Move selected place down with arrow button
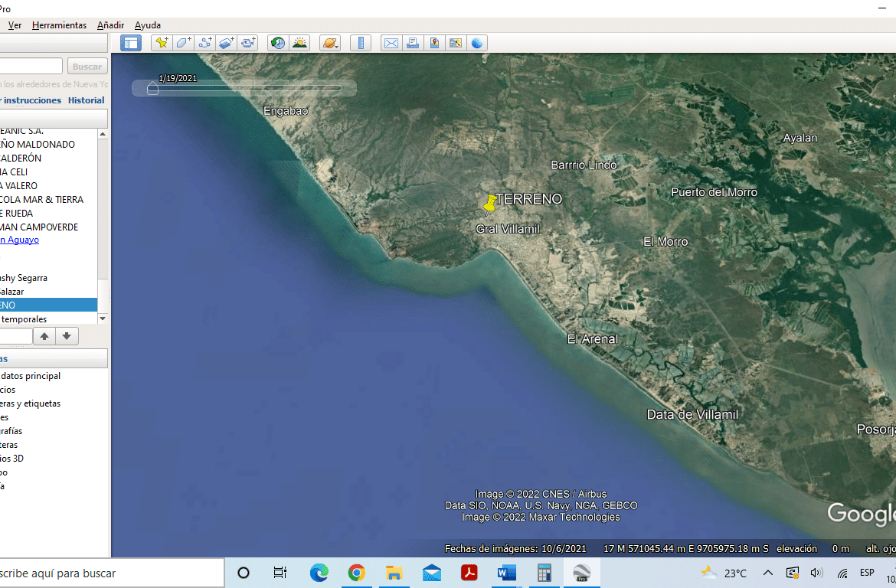The image size is (896, 588). click(67, 336)
